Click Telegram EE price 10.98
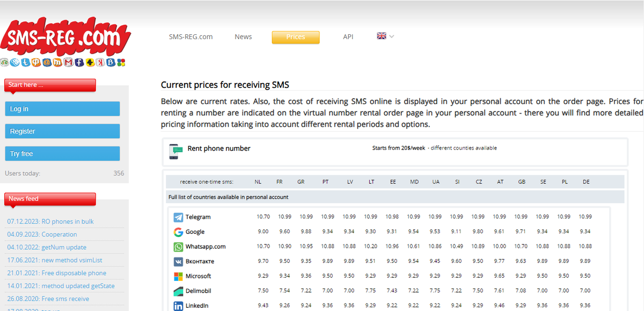This screenshot has width=644, height=311. coord(392,217)
